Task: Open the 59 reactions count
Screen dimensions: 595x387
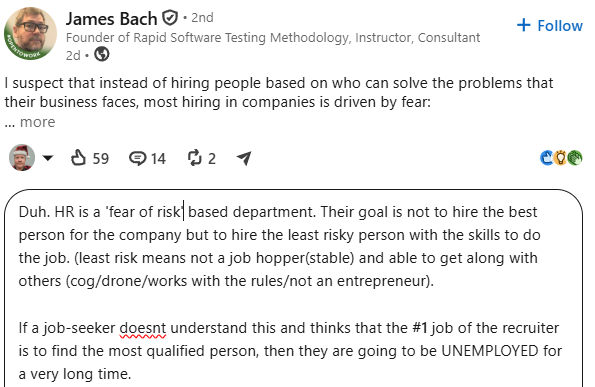Action: (x=101, y=159)
